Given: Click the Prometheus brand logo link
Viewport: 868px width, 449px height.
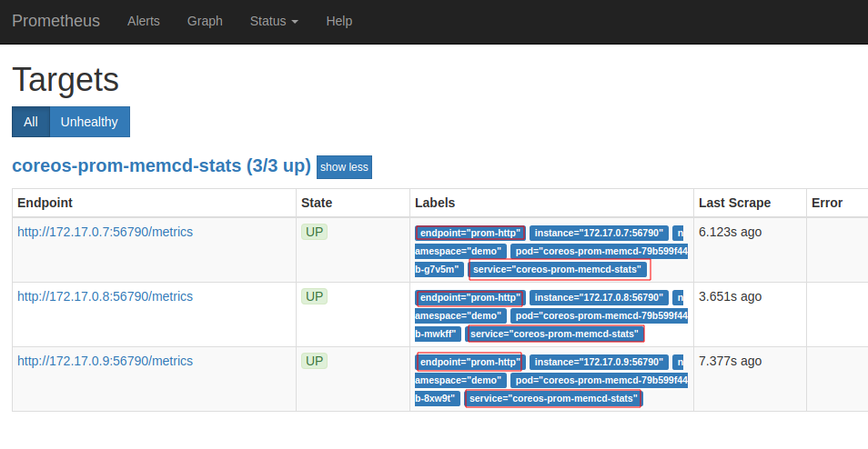Looking at the screenshot, I should tap(56, 21).
